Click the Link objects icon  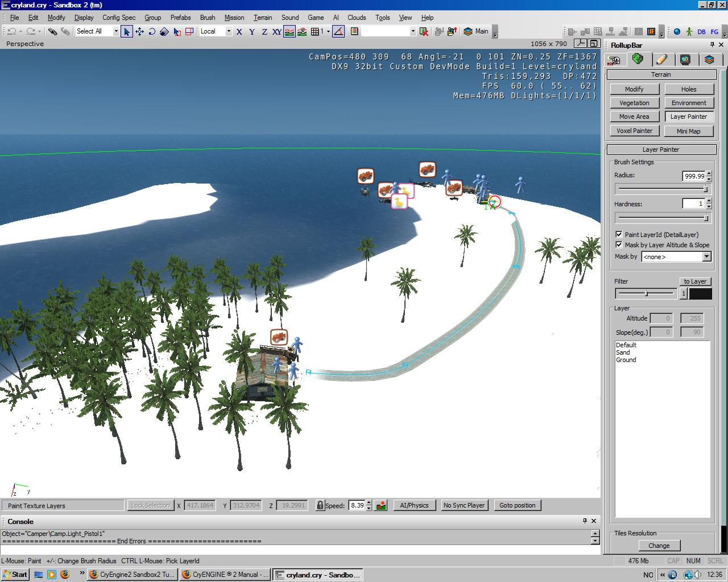52,31
